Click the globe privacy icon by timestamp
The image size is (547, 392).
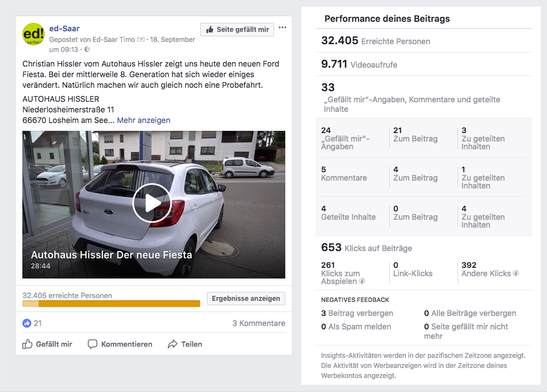(87, 50)
